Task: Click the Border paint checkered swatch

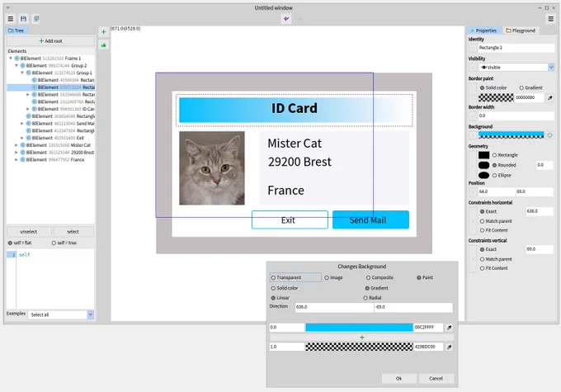Action: pyautogui.click(x=496, y=97)
